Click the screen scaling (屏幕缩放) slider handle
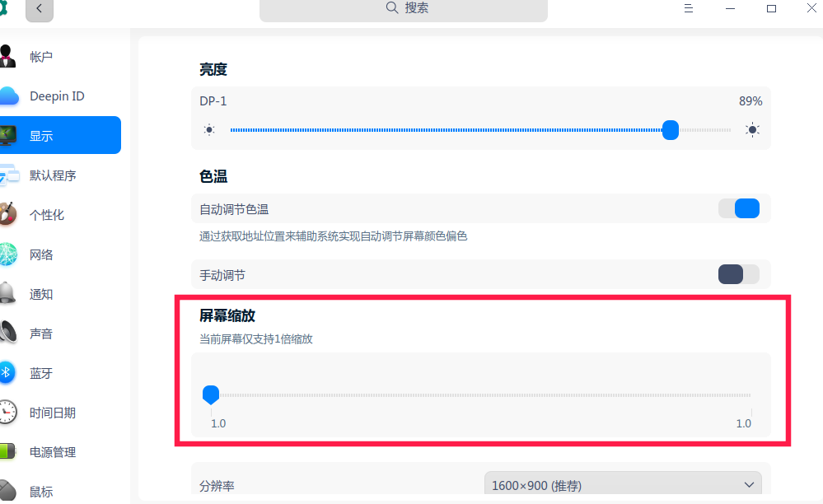The height and width of the screenshot is (504, 823). click(x=211, y=394)
